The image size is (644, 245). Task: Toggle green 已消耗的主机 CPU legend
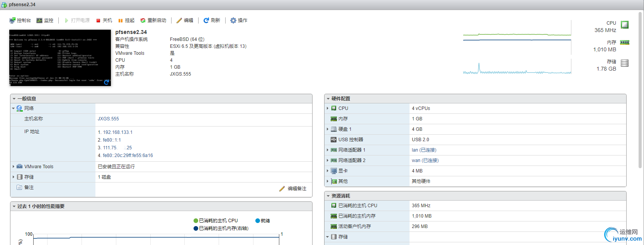[216, 221]
